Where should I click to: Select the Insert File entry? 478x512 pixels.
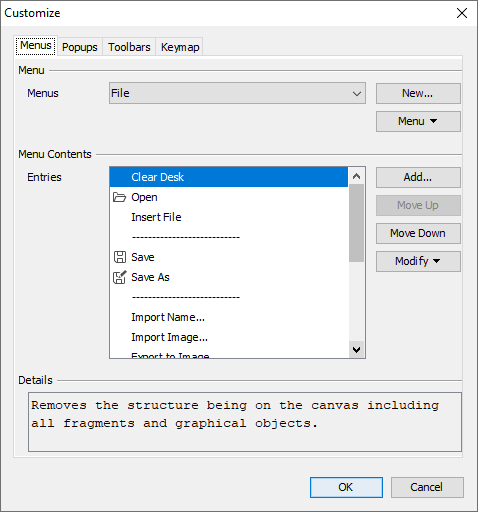(x=229, y=217)
